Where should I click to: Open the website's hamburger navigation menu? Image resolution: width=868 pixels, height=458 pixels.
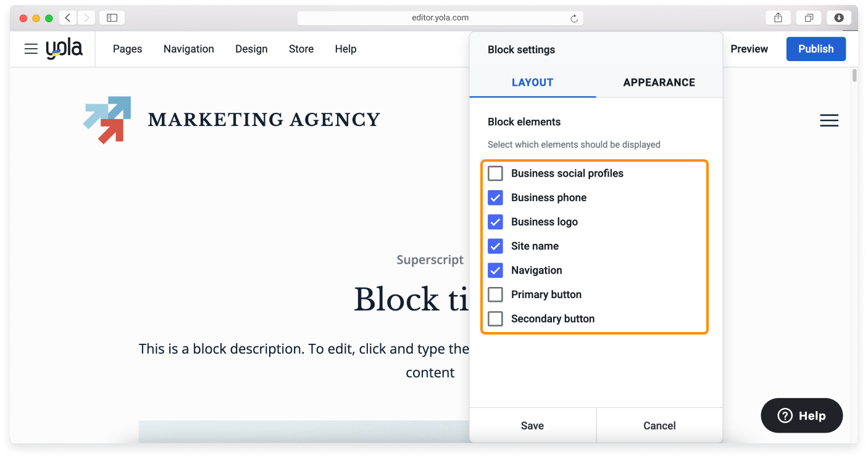(829, 120)
